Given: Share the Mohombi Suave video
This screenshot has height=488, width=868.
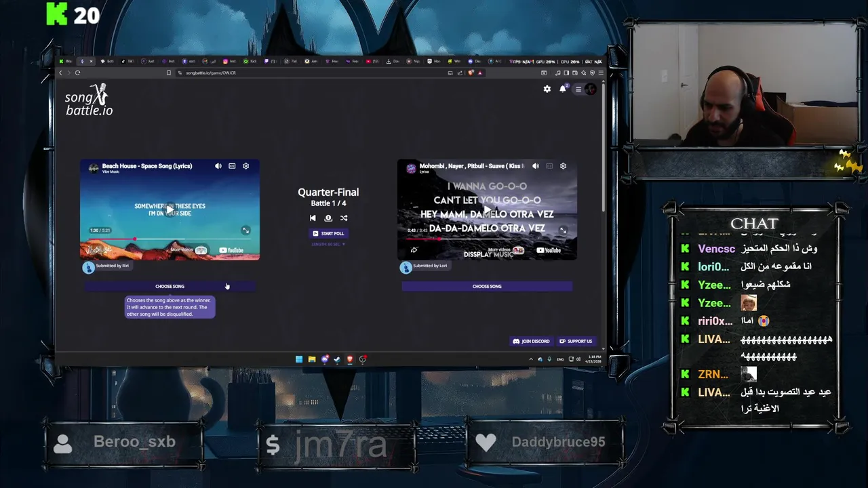Looking at the screenshot, I should [414, 250].
